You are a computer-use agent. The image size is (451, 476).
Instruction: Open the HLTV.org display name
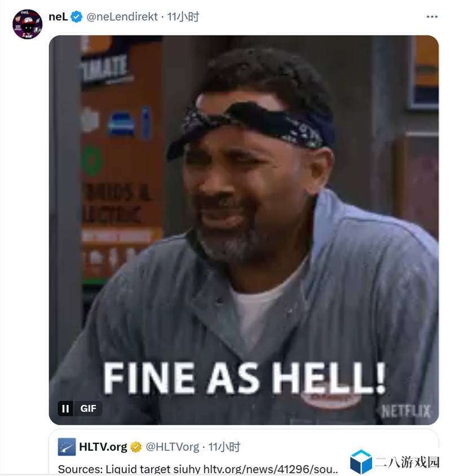(103, 447)
